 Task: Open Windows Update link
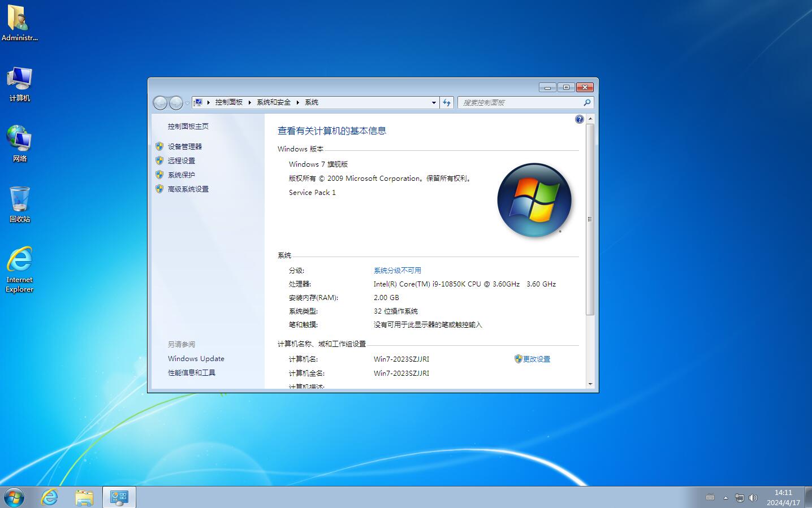click(x=196, y=358)
